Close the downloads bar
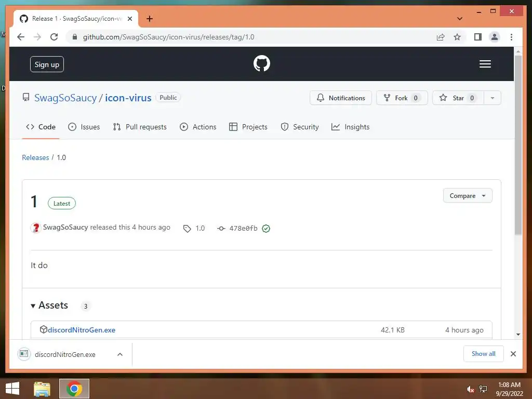 (x=513, y=354)
